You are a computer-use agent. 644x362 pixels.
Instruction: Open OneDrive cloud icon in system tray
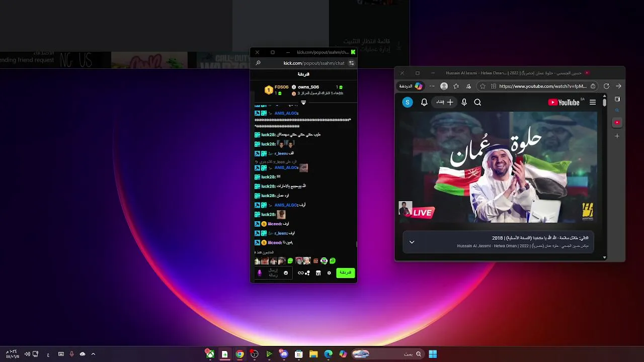tap(83, 354)
